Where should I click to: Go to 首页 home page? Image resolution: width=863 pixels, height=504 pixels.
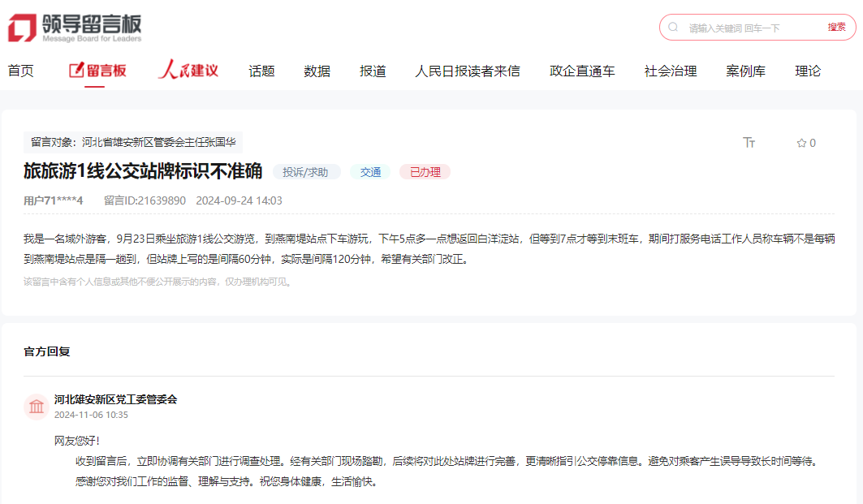[21, 71]
